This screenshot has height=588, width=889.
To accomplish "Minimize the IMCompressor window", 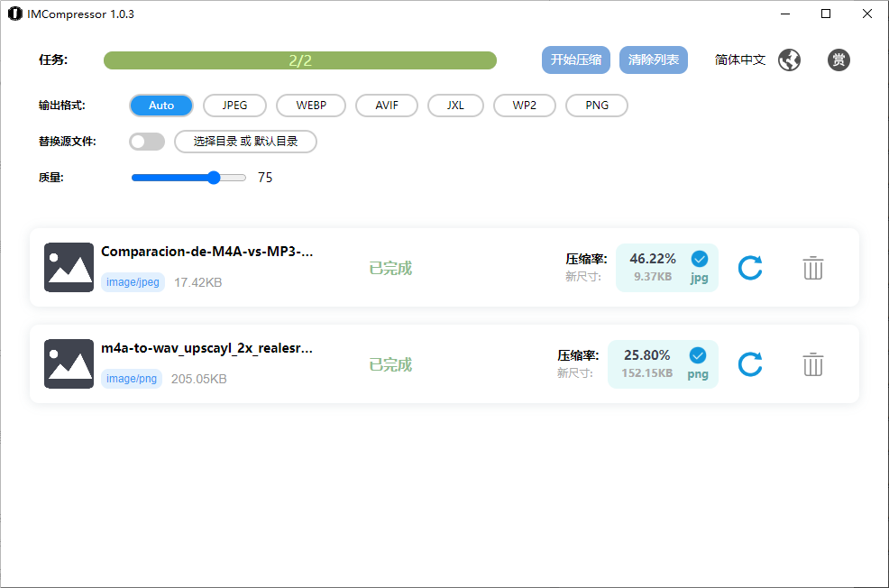I will coord(785,14).
